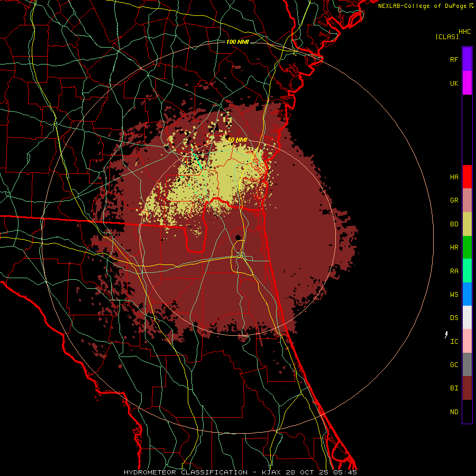Viewport: 476px width, 476px height.
Task: Click the DS white legend swatch
Action: click(467, 317)
